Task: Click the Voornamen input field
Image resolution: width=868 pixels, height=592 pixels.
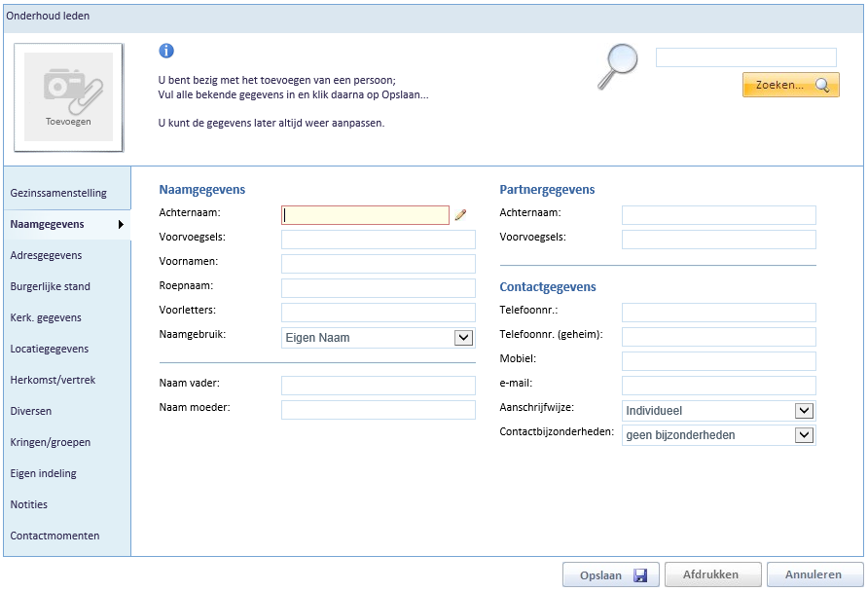Action: [x=379, y=264]
